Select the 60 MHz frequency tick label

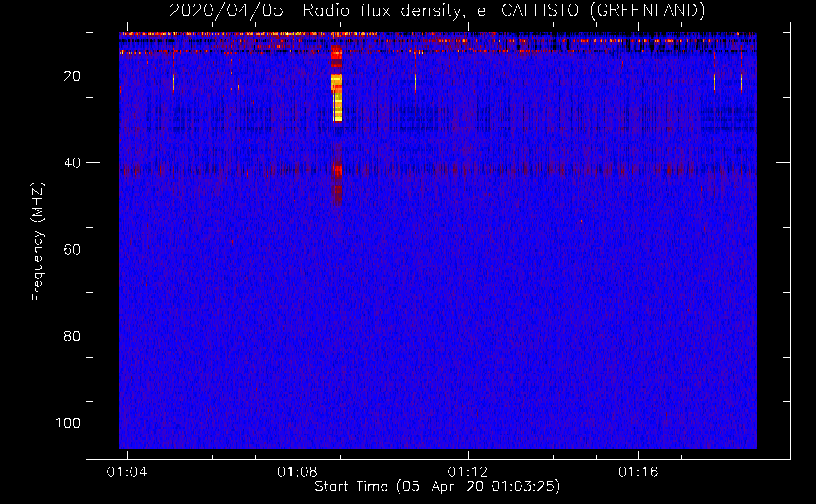(x=73, y=249)
